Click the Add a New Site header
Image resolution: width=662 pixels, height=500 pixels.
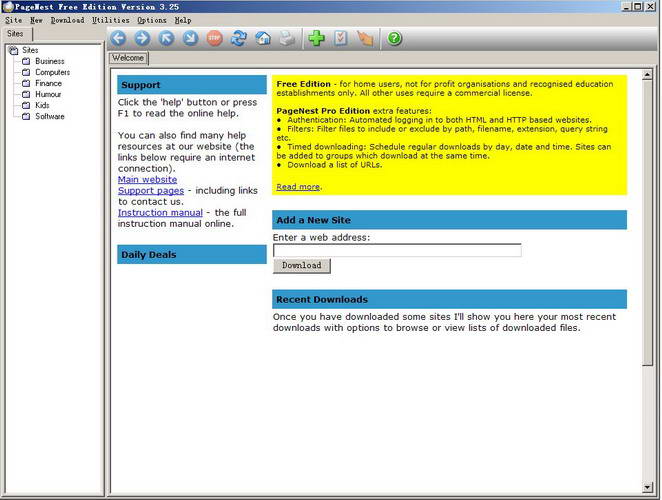(449, 220)
